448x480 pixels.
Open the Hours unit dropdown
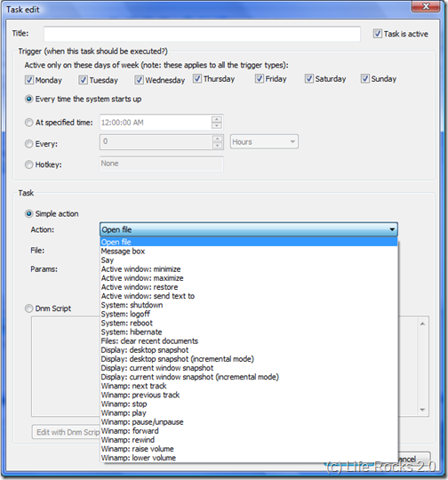coord(264,141)
